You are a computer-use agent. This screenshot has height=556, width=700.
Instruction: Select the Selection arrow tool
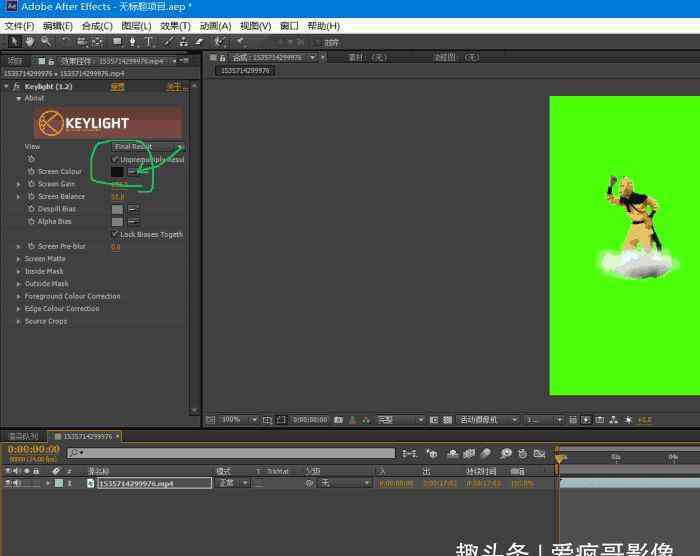pyautogui.click(x=14, y=42)
